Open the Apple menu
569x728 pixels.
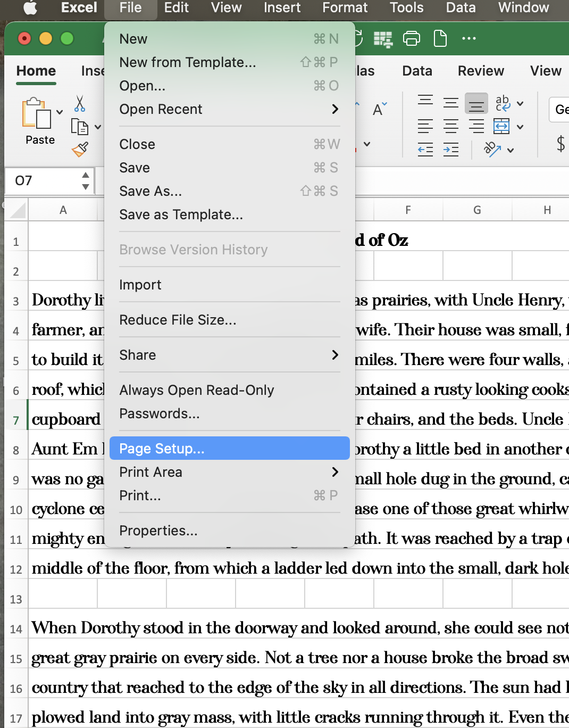(x=31, y=7)
